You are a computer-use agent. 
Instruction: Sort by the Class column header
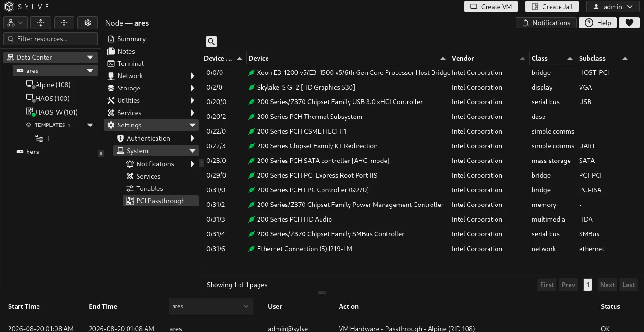(553, 58)
